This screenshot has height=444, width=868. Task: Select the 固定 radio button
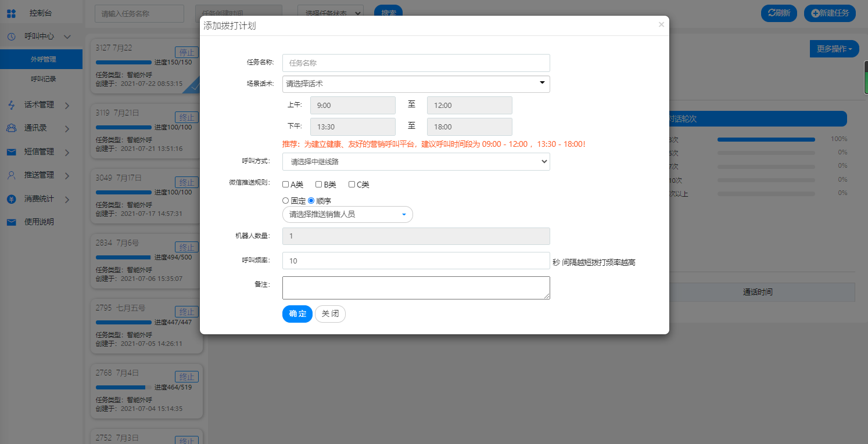pos(285,200)
